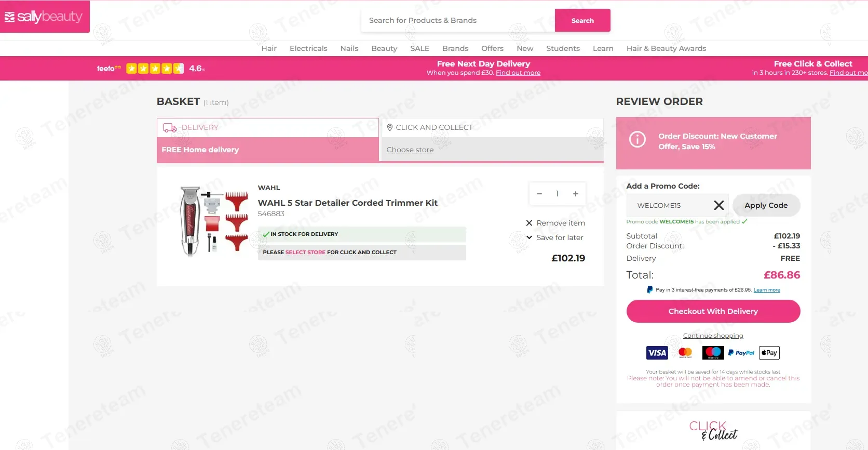Click the Choose store link
This screenshot has width=868, height=450.
coord(410,150)
